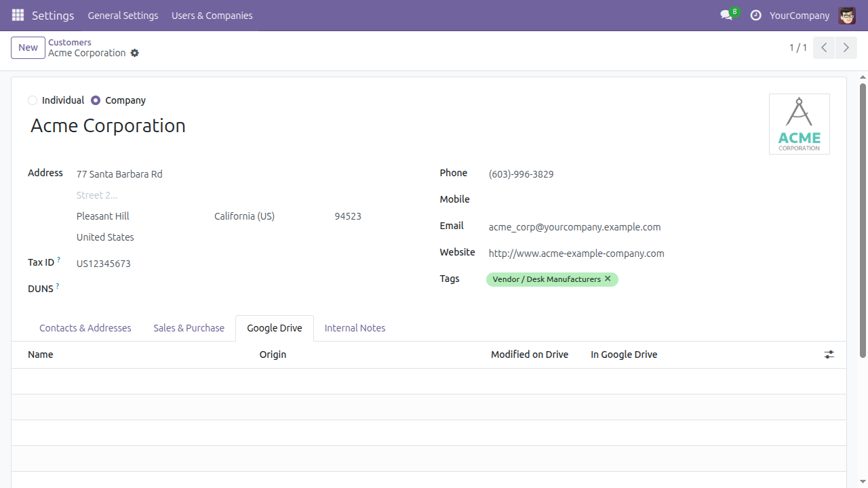
Task: Go to previous record arrow
Action: pyautogui.click(x=824, y=47)
